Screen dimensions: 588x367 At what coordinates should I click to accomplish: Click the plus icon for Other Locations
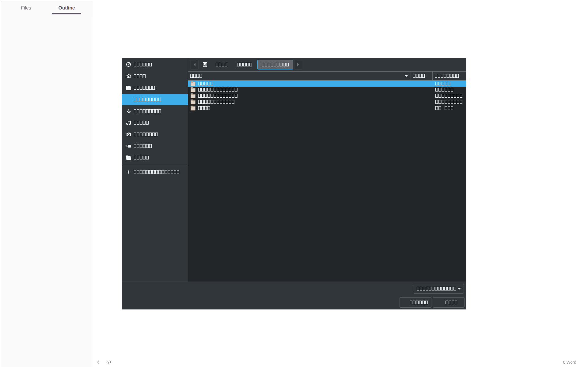(129, 172)
